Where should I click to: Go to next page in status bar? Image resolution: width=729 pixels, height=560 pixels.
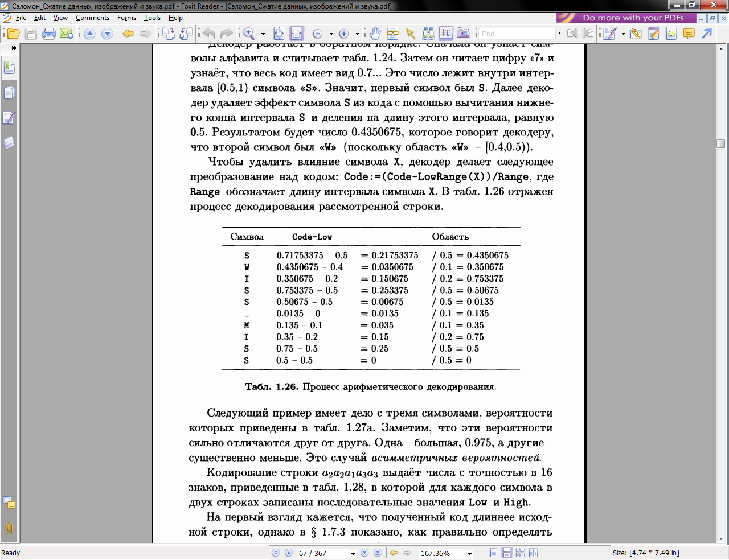pos(364,553)
